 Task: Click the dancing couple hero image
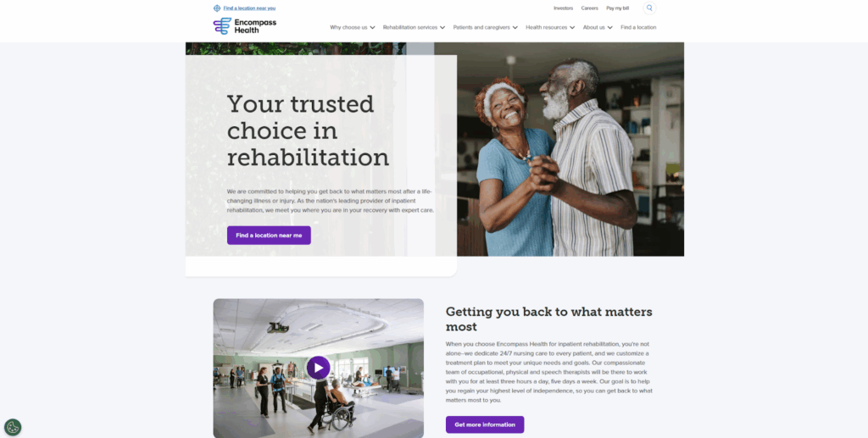(570, 149)
